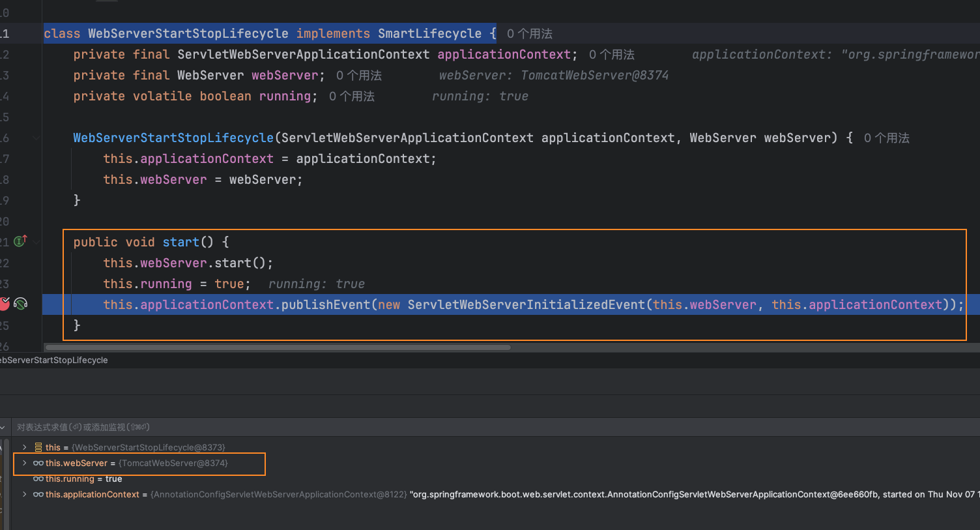Click the editor horizontal scrollbar thumb

[278, 347]
